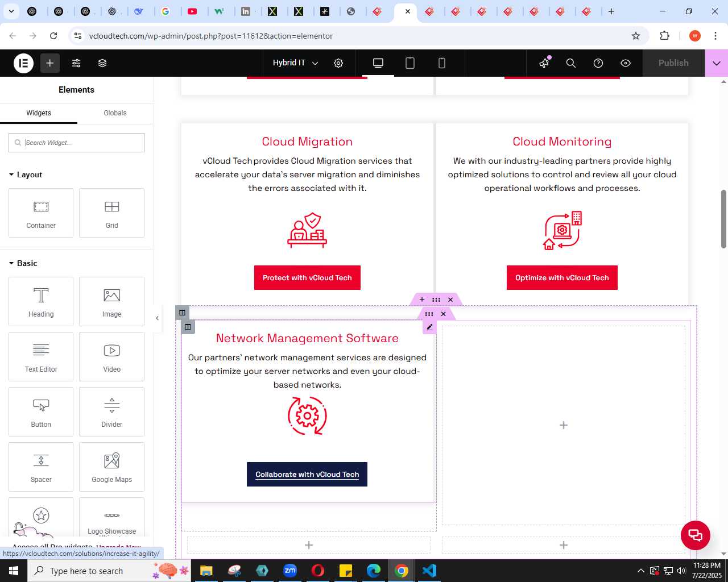728x582 pixels.
Task: Click the cloud migration illustration image
Action: click(307, 230)
